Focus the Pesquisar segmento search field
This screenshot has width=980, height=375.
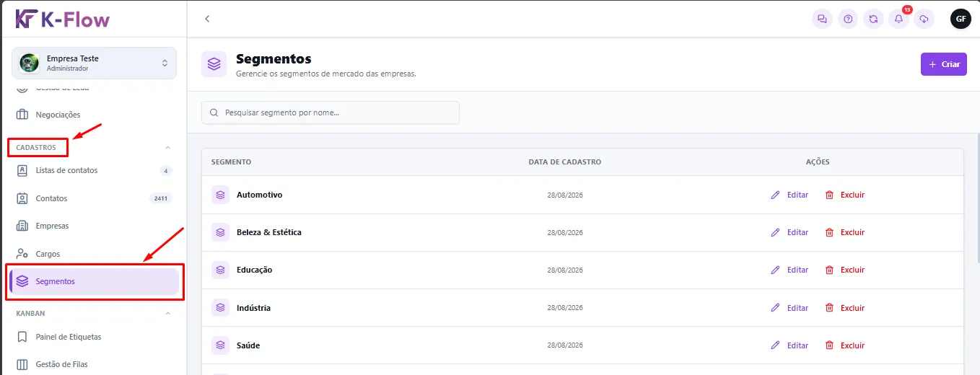pos(331,112)
